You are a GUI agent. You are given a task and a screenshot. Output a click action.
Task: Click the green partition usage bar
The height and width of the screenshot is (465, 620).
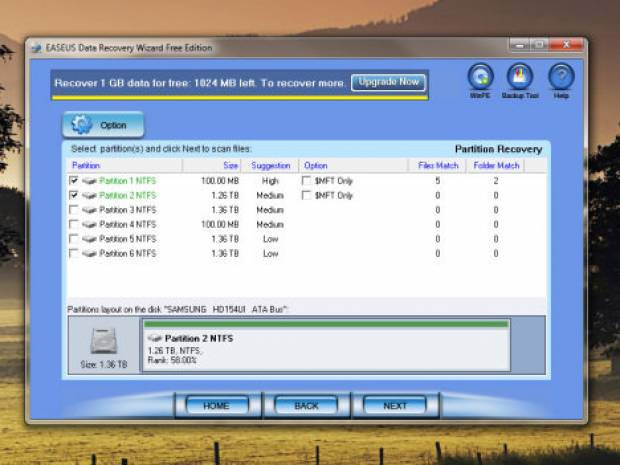[326, 324]
